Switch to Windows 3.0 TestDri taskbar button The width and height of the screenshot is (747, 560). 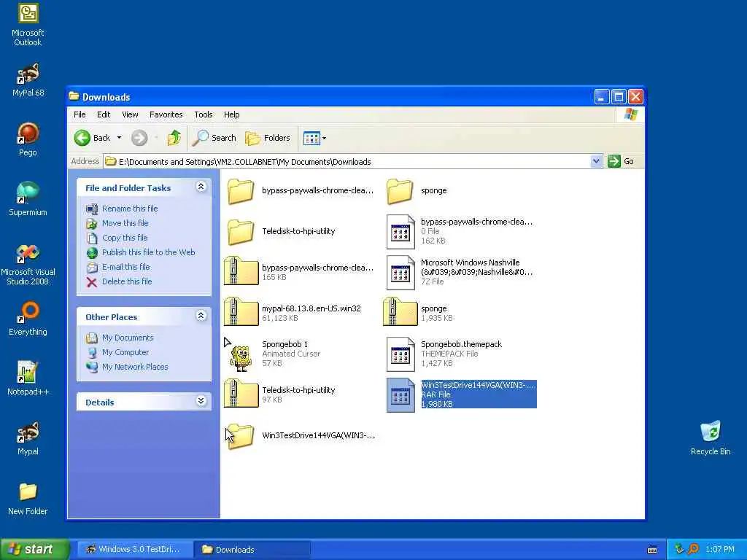point(134,550)
